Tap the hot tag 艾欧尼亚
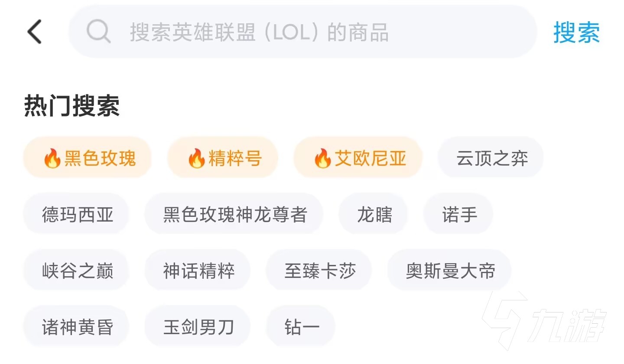This screenshot has height=364, width=624. click(x=358, y=158)
